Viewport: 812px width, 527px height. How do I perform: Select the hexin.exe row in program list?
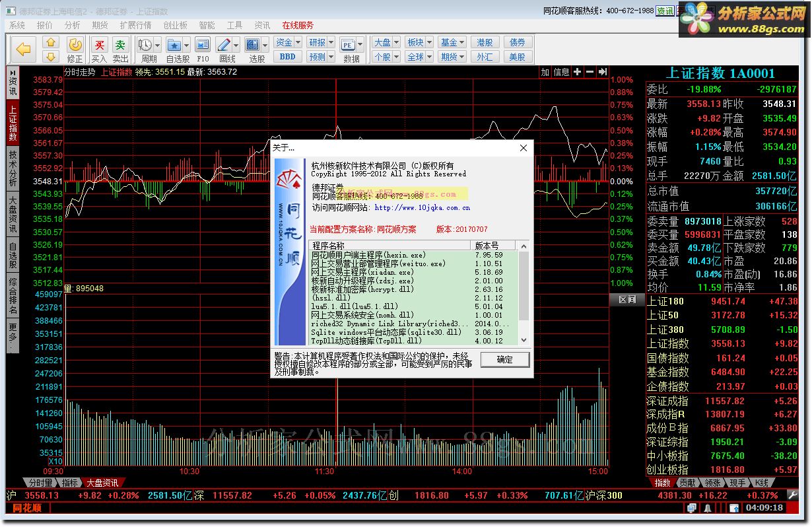(x=414, y=255)
